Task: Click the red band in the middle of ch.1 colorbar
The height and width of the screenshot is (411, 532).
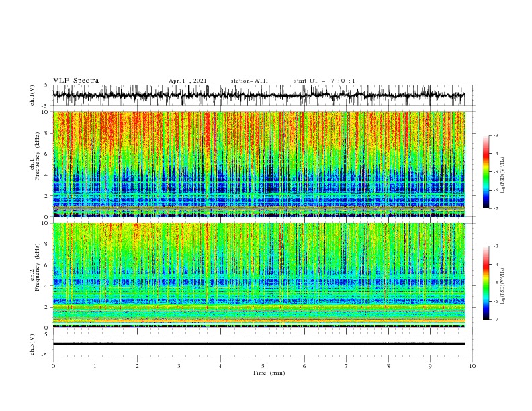Action: point(486,155)
